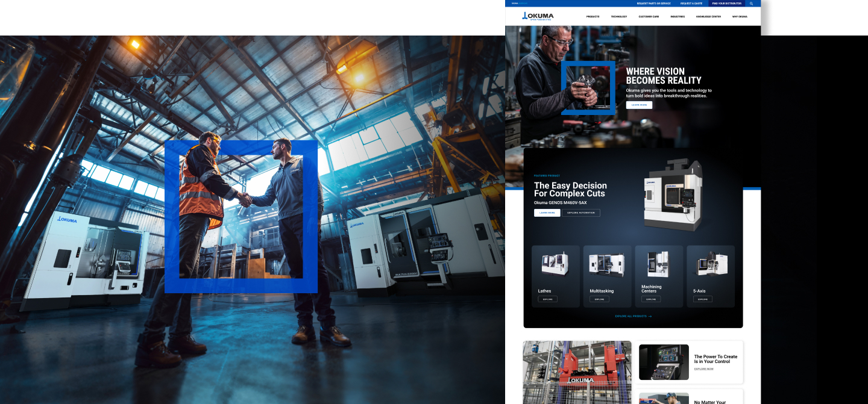Click the 5-Axis card title
The height and width of the screenshot is (404, 868).
tap(699, 291)
